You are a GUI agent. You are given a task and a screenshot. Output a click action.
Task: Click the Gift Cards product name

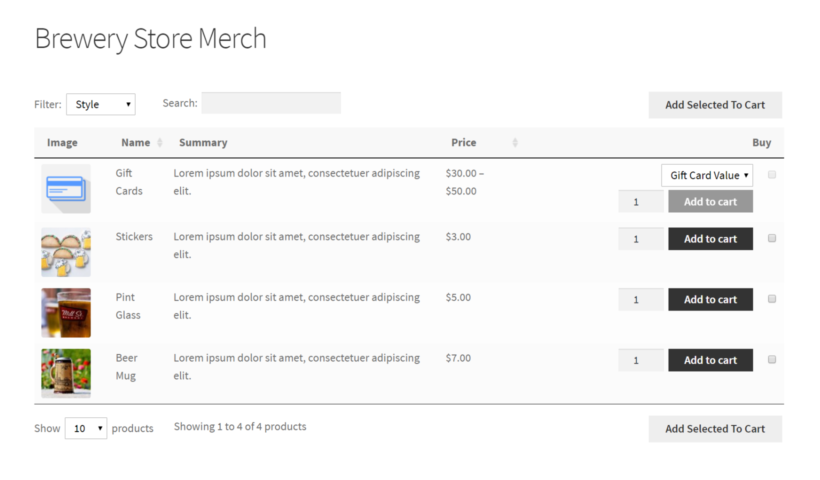pos(129,181)
